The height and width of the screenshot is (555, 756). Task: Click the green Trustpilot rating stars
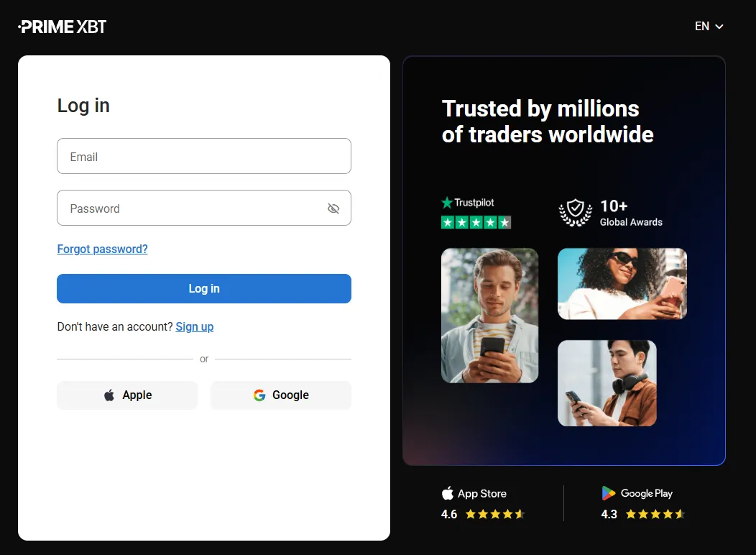tap(476, 222)
